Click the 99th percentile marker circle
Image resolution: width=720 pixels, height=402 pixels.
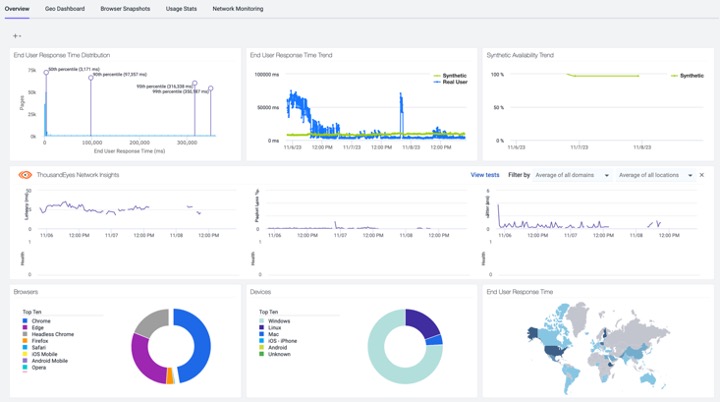[210, 89]
